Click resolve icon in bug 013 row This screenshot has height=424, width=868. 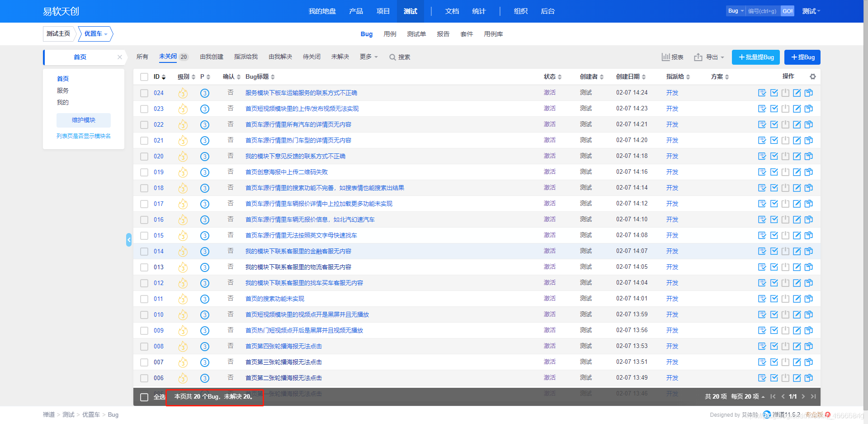point(774,267)
